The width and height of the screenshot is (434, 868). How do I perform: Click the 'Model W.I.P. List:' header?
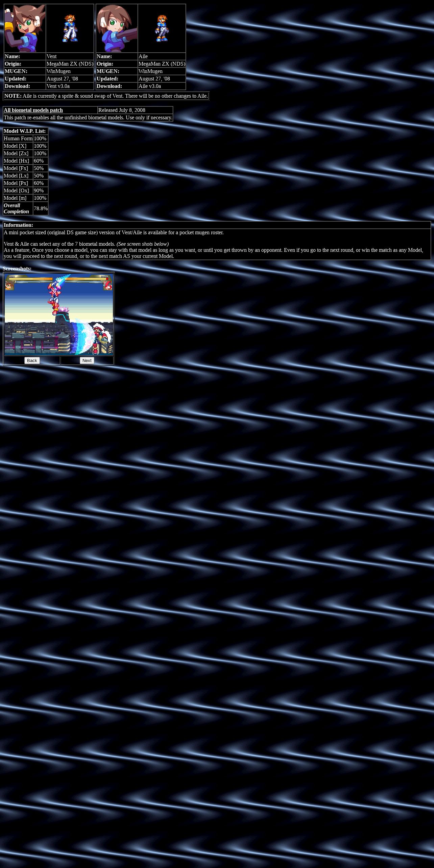coord(25,131)
